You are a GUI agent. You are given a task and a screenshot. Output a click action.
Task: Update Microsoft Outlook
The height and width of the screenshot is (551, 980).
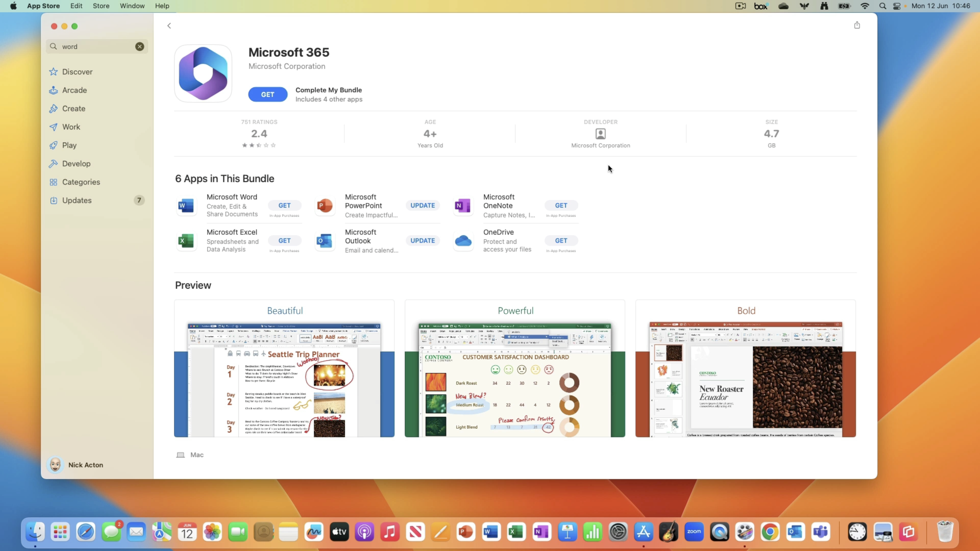tap(422, 241)
